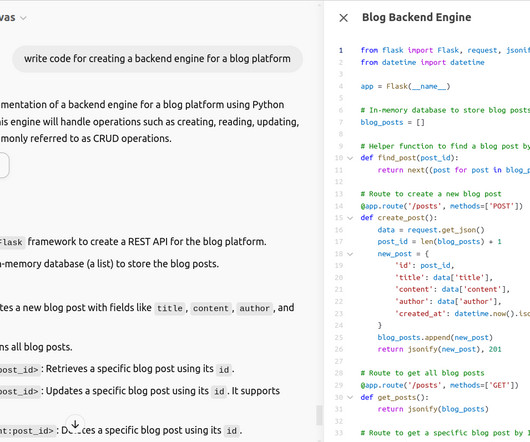Collapse the find_post function at line 10
Viewport: 530px width, 442px height.
click(350, 158)
